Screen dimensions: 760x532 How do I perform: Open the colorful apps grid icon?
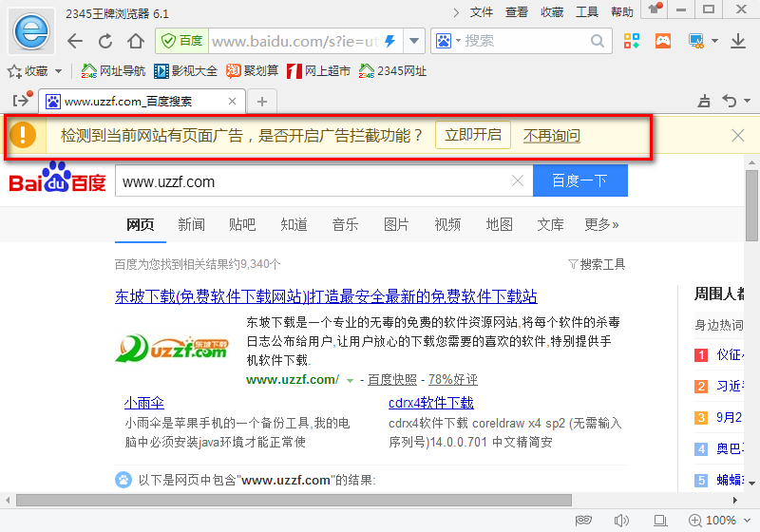coord(632,41)
